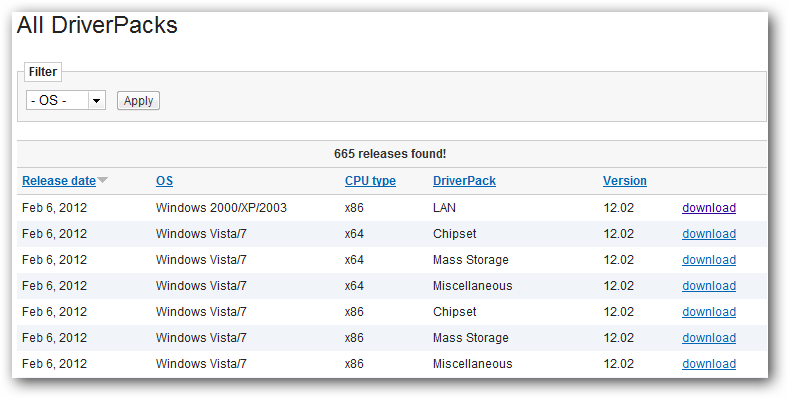Click 'Chipset' in the x86 row
This screenshot has height=398, width=788.
pyautogui.click(x=455, y=312)
